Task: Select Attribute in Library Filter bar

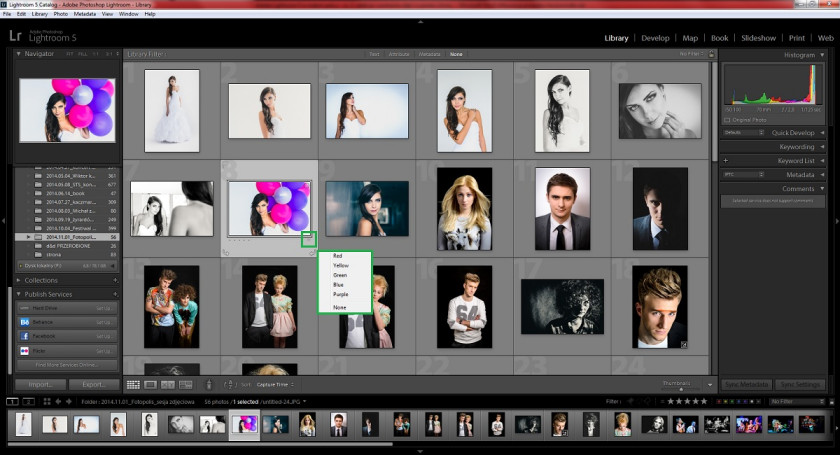Action: (399, 54)
